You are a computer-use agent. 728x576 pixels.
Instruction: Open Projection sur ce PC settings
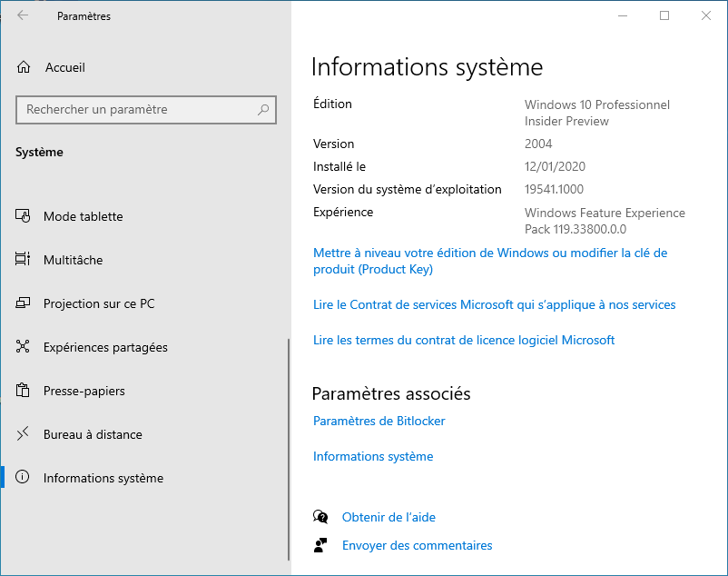(x=99, y=303)
